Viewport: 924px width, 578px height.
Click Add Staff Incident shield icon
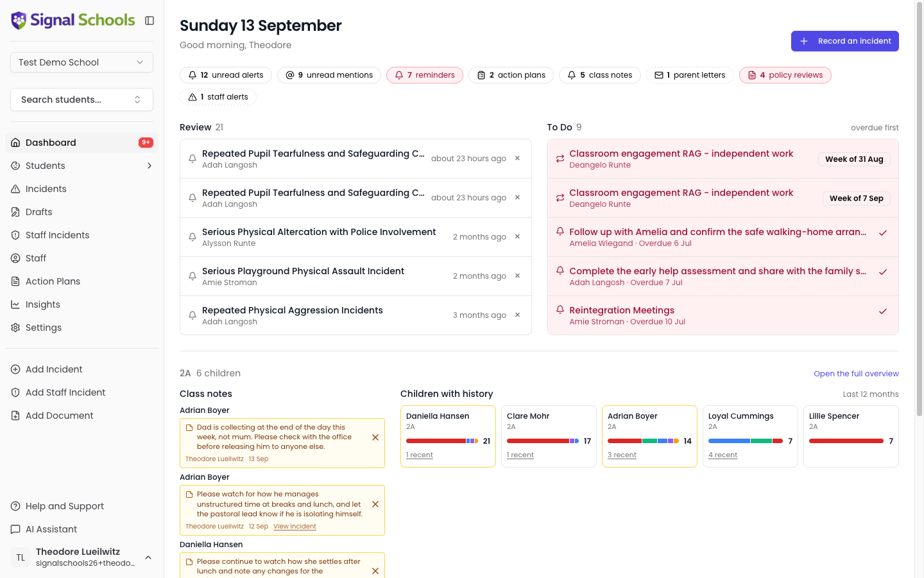(x=15, y=392)
